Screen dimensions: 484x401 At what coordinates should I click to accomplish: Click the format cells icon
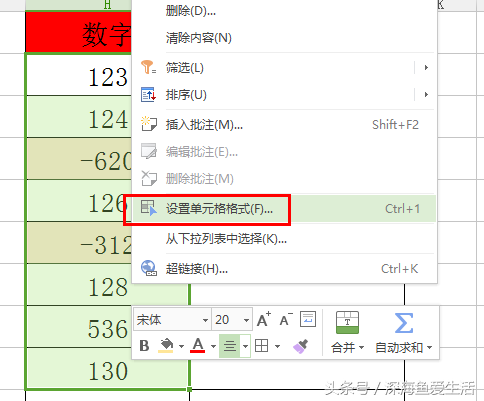pyautogui.click(x=148, y=208)
